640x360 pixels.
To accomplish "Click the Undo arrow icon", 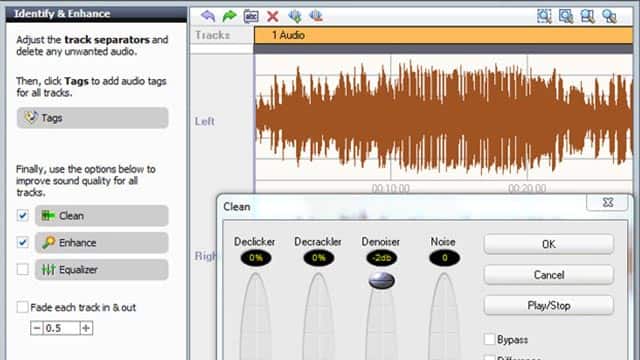I will (208, 16).
